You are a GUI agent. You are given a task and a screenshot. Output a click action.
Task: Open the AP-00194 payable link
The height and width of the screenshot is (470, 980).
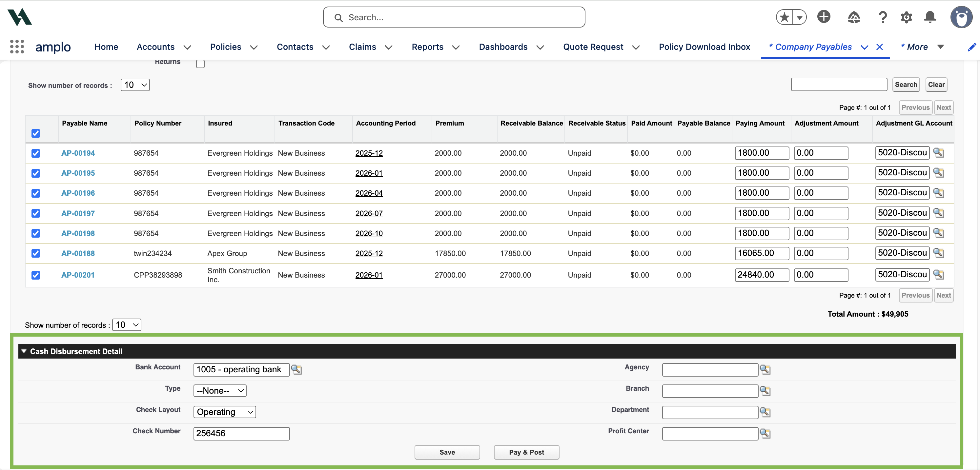78,153
